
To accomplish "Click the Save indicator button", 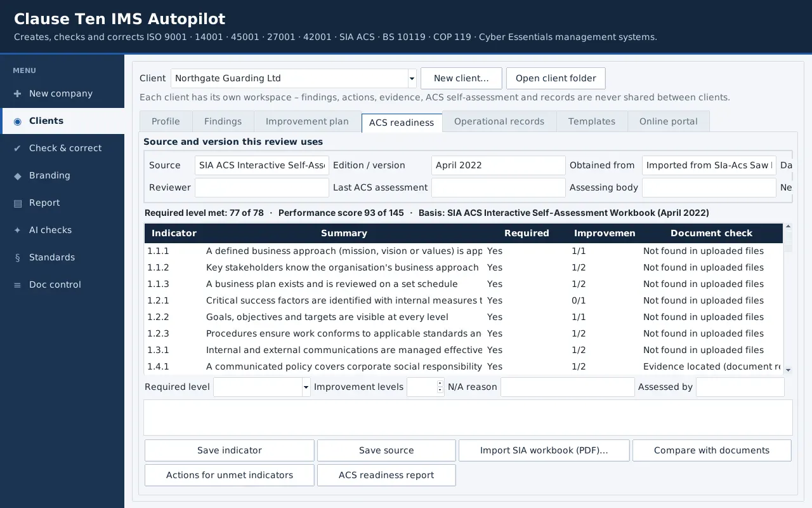I will point(230,450).
